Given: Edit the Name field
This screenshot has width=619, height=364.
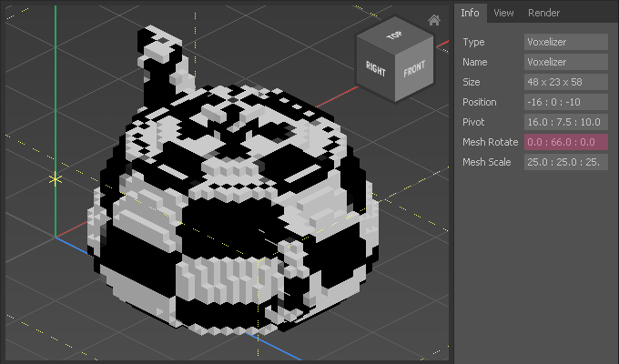Looking at the screenshot, I should (566, 62).
